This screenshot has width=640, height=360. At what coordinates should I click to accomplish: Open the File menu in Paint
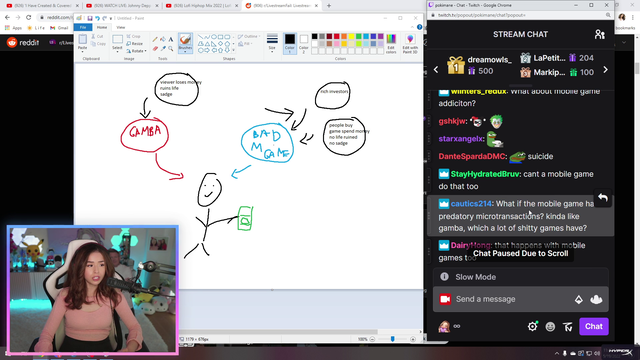83,27
